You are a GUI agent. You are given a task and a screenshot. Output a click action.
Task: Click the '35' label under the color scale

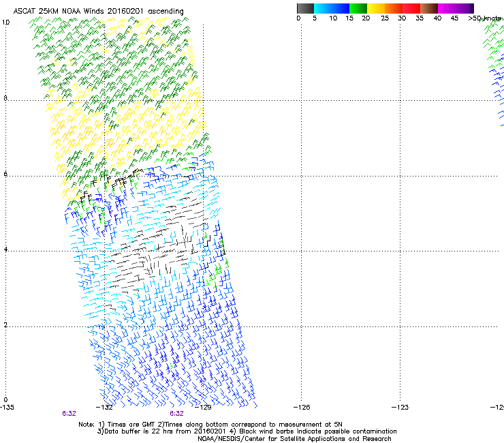tap(420, 18)
